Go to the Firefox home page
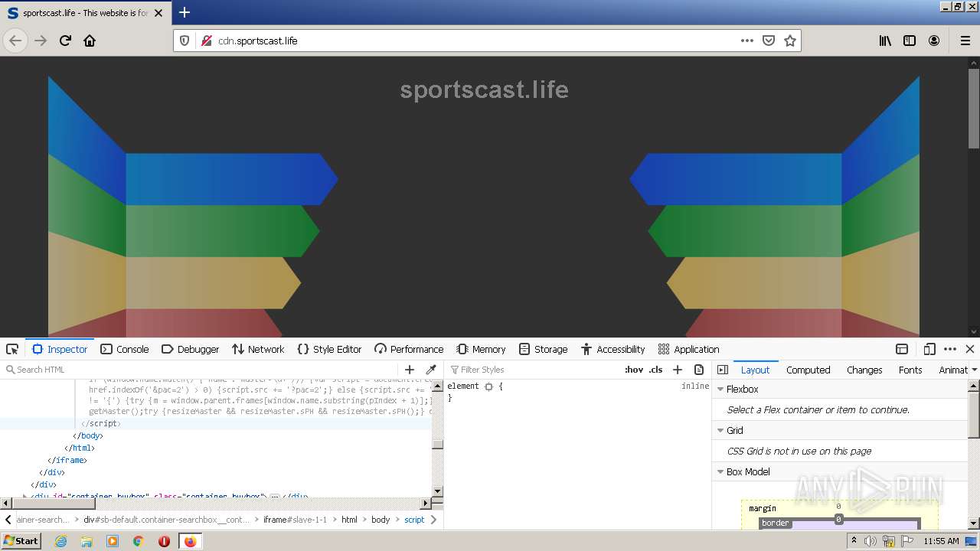Screen dimensions: 980x551 pyautogui.click(x=90, y=41)
